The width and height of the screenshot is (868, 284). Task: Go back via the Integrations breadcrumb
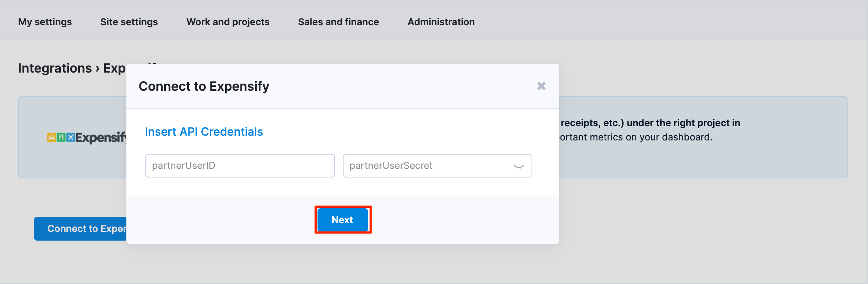click(x=55, y=68)
